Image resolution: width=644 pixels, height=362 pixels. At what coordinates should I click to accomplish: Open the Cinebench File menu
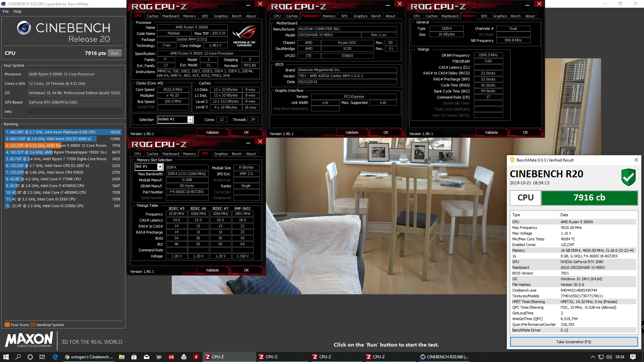(6, 11)
